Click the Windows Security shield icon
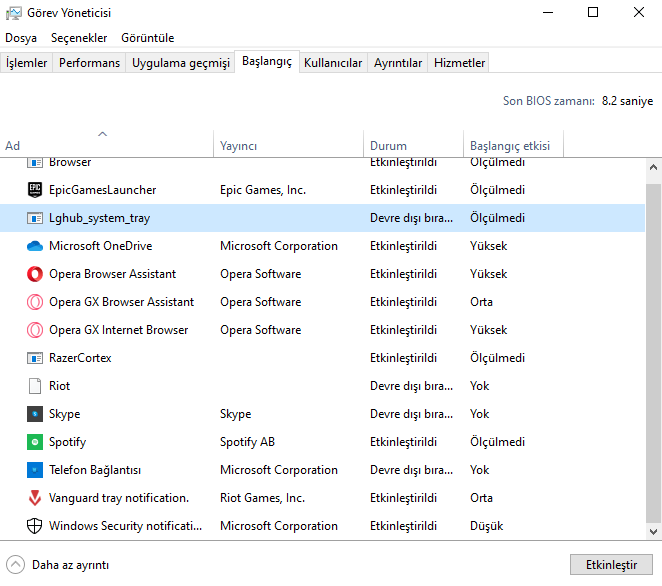The width and height of the screenshot is (662, 586). point(35,526)
